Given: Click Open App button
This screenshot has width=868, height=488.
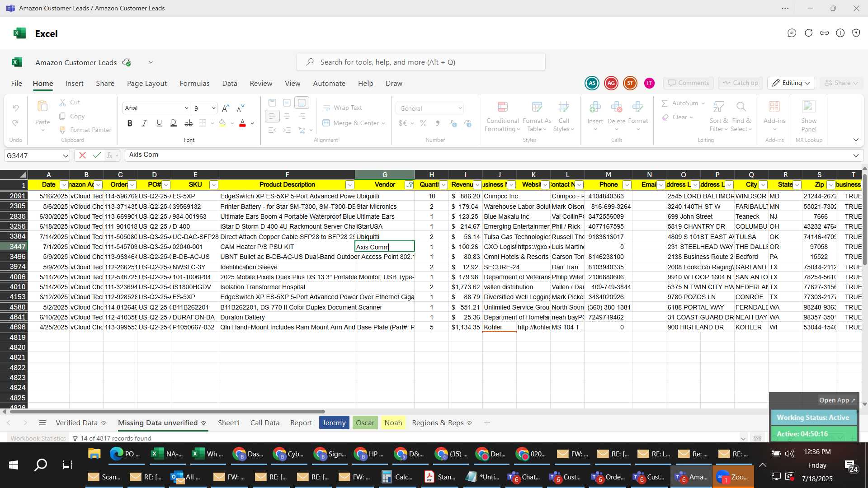Looking at the screenshot, I should point(837,400).
